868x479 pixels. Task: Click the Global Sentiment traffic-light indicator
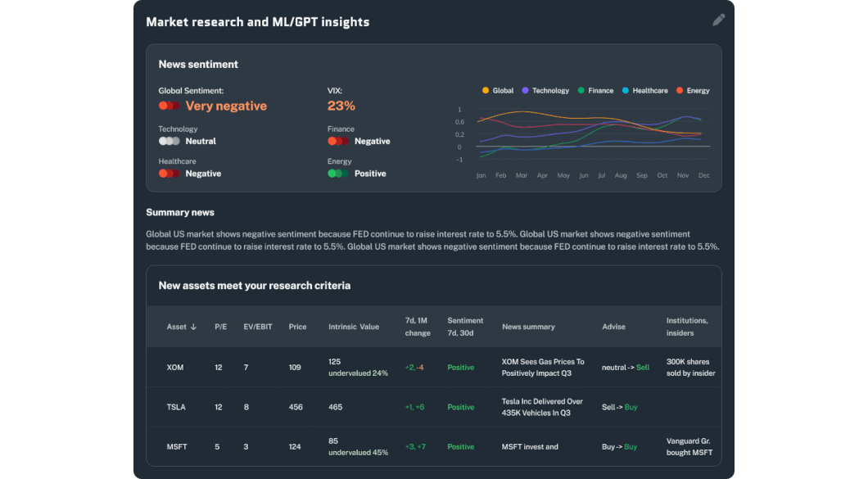(x=170, y=105)
